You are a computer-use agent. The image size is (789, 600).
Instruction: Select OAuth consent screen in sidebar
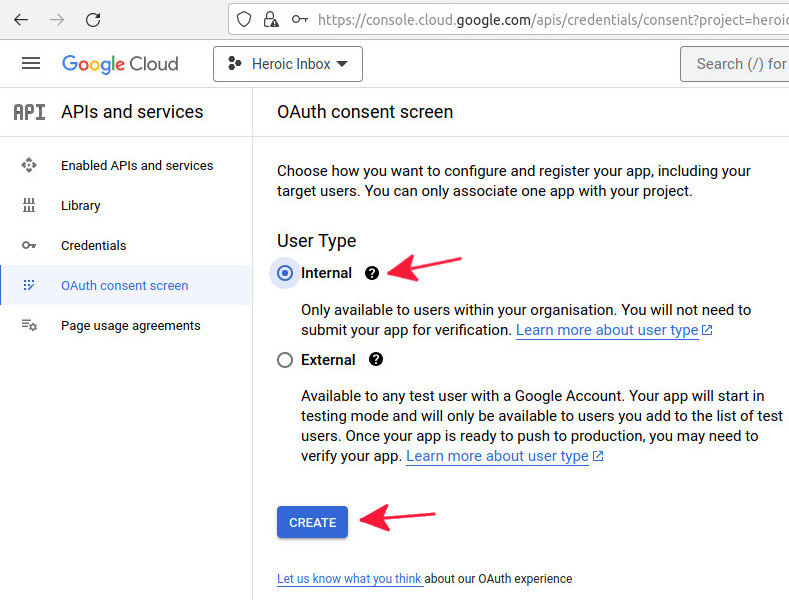coord(126,285)
